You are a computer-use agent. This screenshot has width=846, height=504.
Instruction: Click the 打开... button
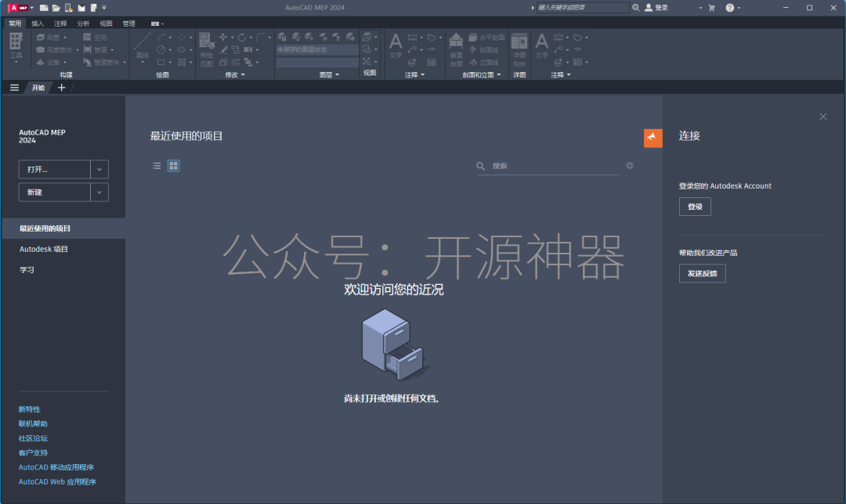(55, 169)
